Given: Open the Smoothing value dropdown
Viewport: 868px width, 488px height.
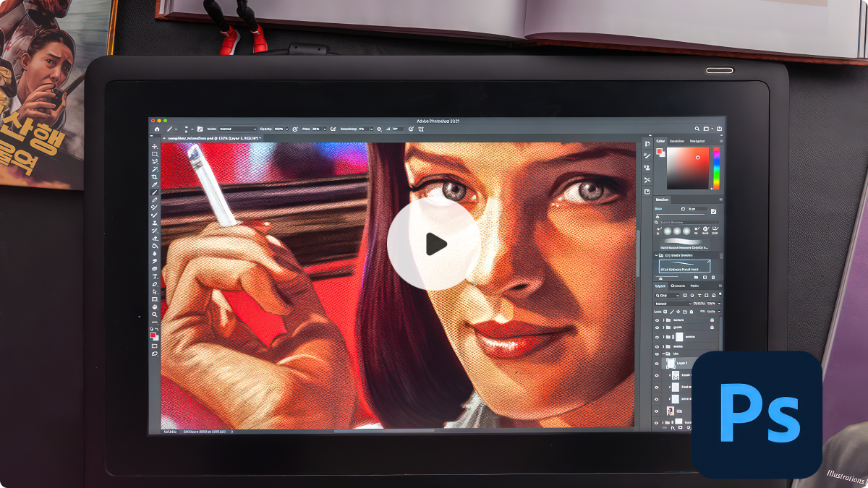Looking at the screenshot, I should click(371, 129).
